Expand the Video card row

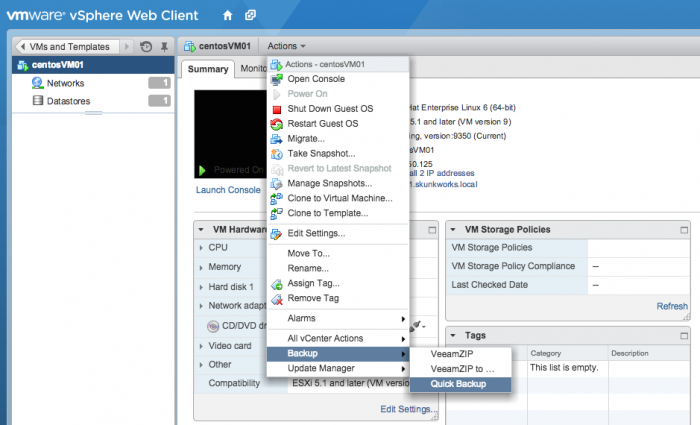(x=201, y=346)
